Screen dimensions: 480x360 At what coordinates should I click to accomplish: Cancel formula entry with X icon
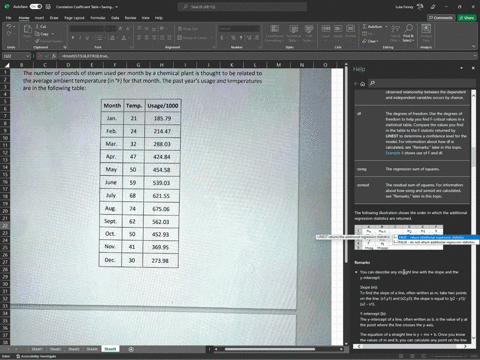point(40,56)
